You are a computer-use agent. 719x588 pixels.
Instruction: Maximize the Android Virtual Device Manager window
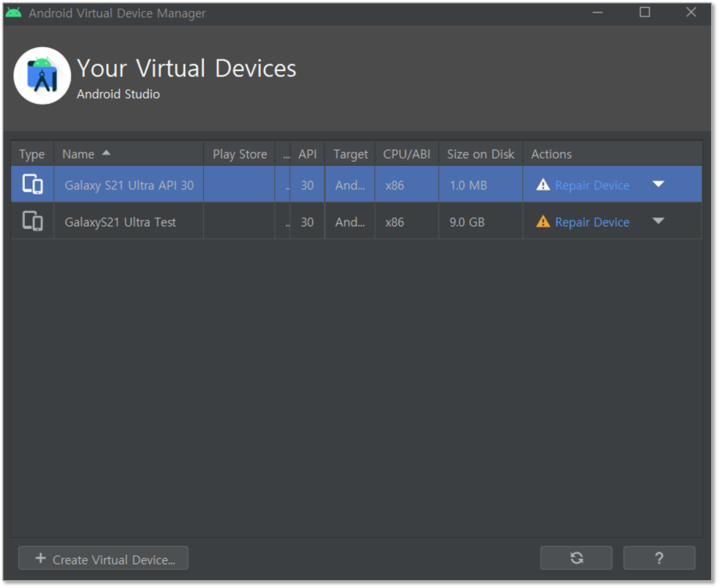645,12
